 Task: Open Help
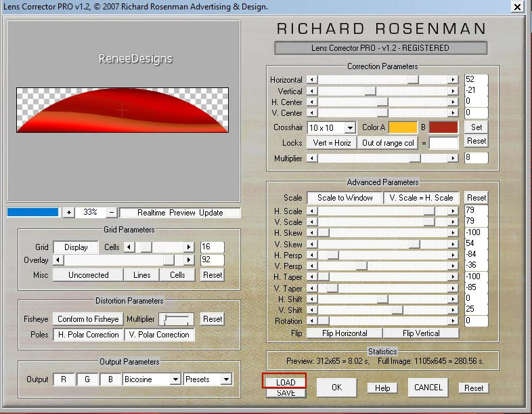click(382, 388)
